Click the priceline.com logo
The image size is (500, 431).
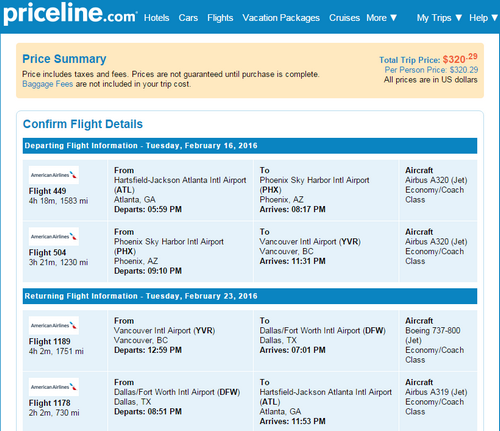click(x=70, y=13)
